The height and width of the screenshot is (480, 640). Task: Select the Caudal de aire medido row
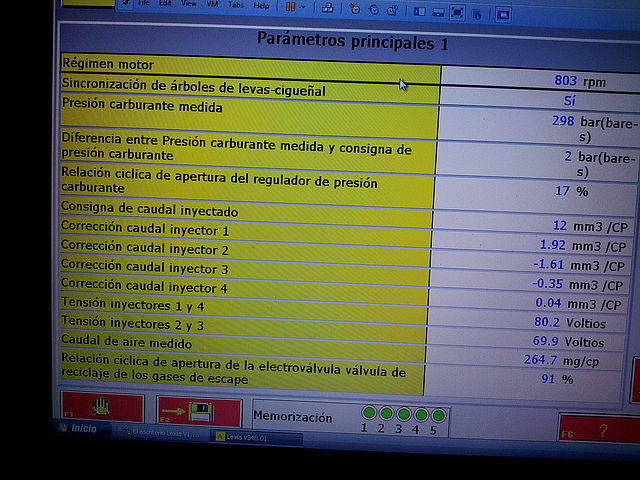click(x=245, y=343)
